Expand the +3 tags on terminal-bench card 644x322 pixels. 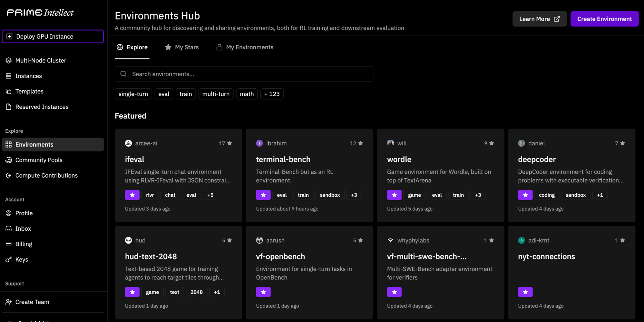pyautogui.click(x=354, y=195)
